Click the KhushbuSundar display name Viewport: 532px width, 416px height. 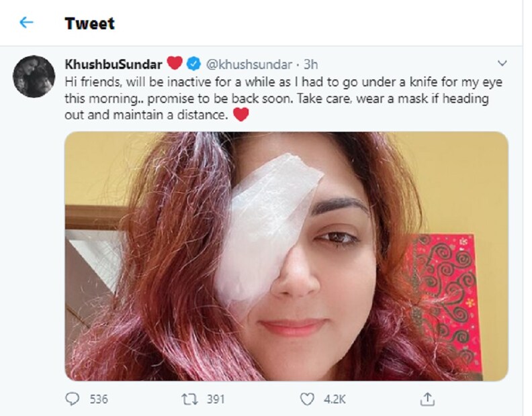[x=112, y=65]
